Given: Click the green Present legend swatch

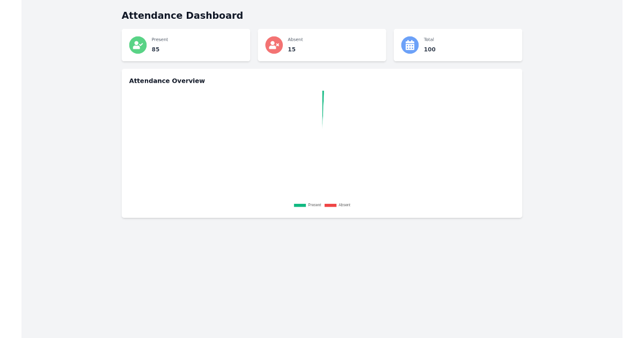Looking at the screenshot, I should point(299,205).
